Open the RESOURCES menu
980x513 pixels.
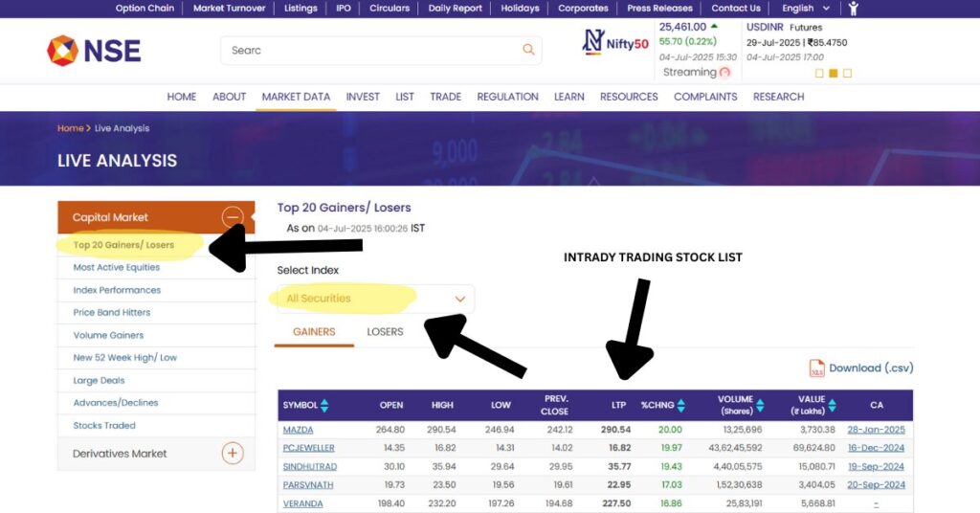click(x=629, y=97)
